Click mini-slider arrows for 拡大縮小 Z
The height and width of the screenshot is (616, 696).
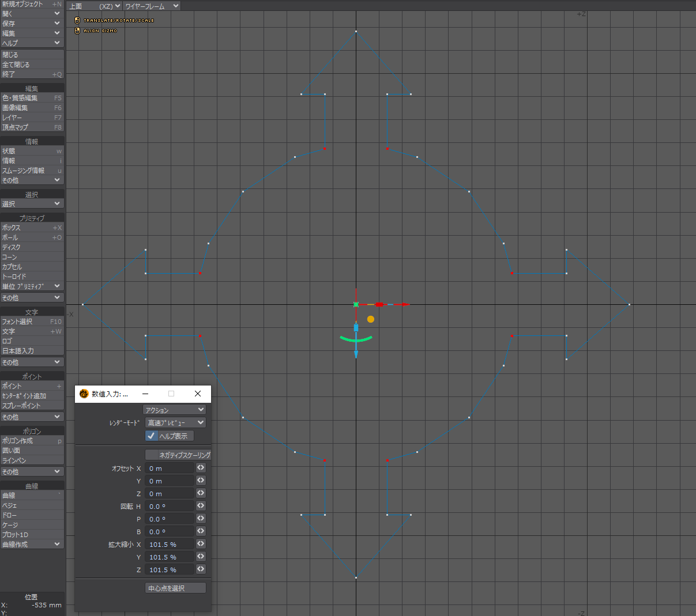(201, 569)
